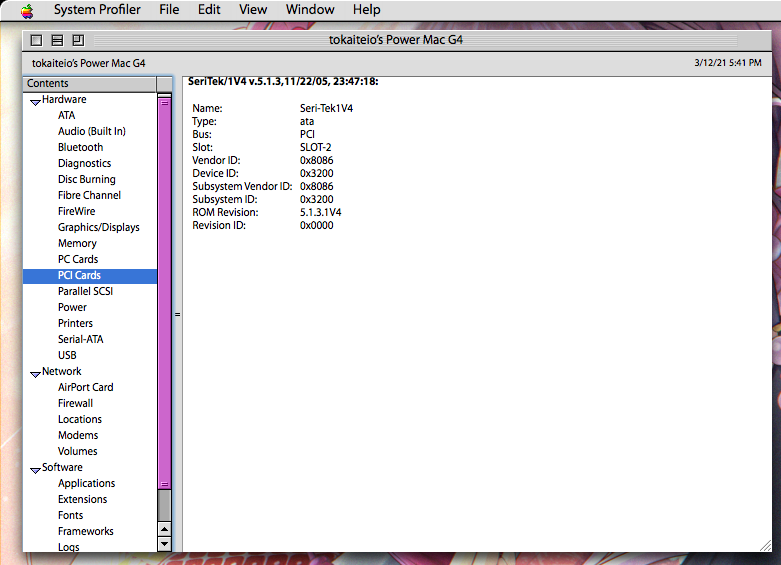Screen dimensions: 781x565
Task: Open the Window menu
Action: click(310, 9)
